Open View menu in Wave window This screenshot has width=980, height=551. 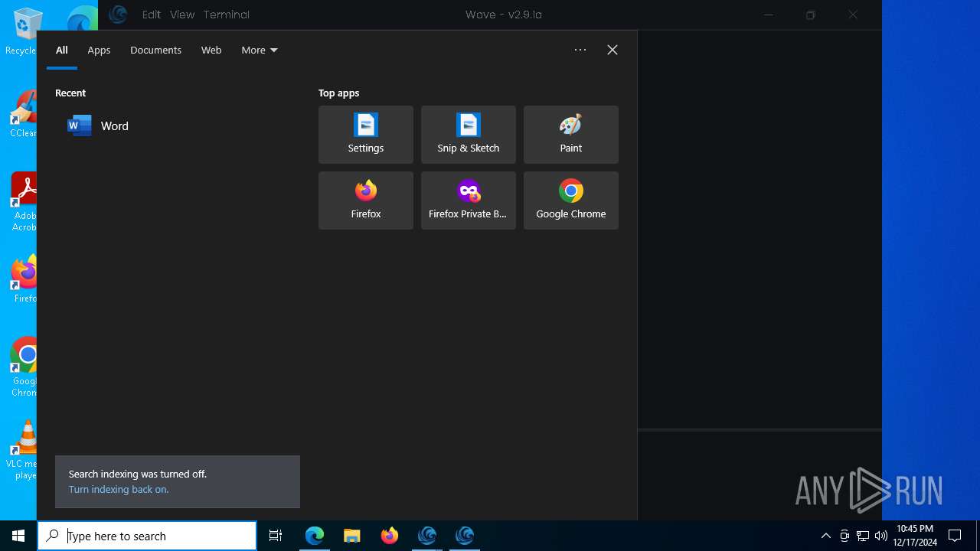(x=182, y=15)
